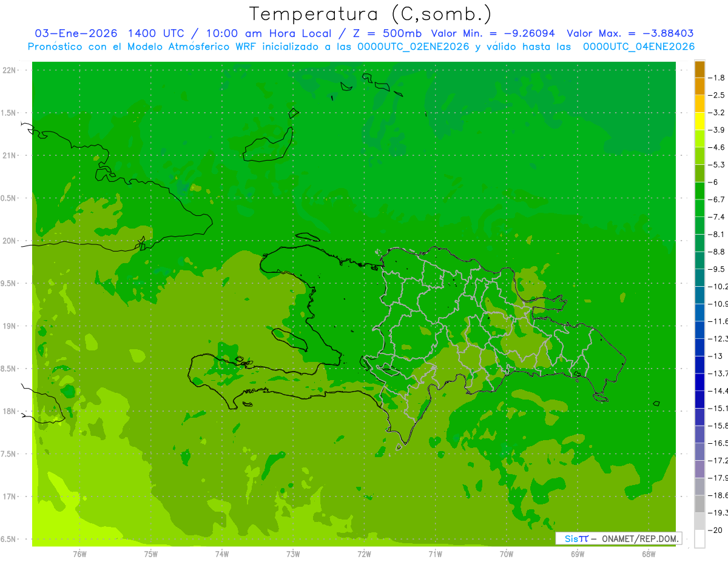
Task: Click the '-13' colorbar value
Action: (x=715, y=356)
